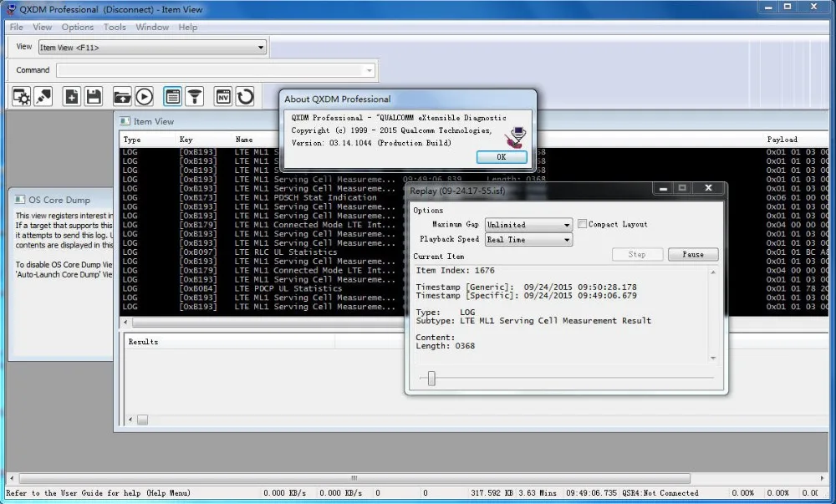Open the Playback Speed Real Time dropdown
The image size is (836, 504).
(x=528, y=239)
